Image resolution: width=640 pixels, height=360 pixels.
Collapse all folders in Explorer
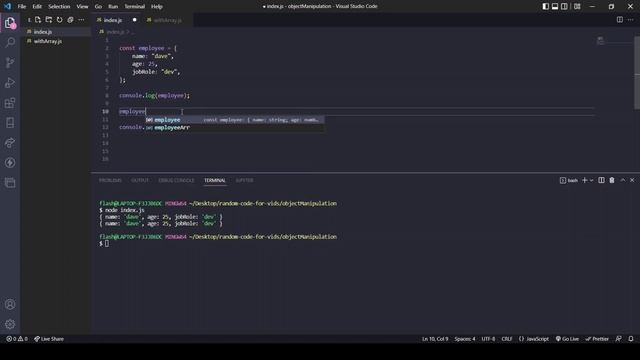coord(70,20)
